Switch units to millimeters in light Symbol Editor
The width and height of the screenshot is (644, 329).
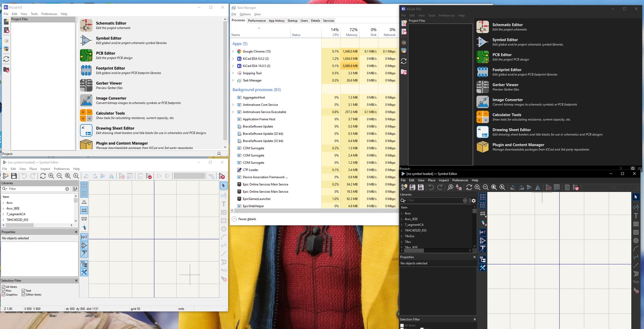coord(84,218)
